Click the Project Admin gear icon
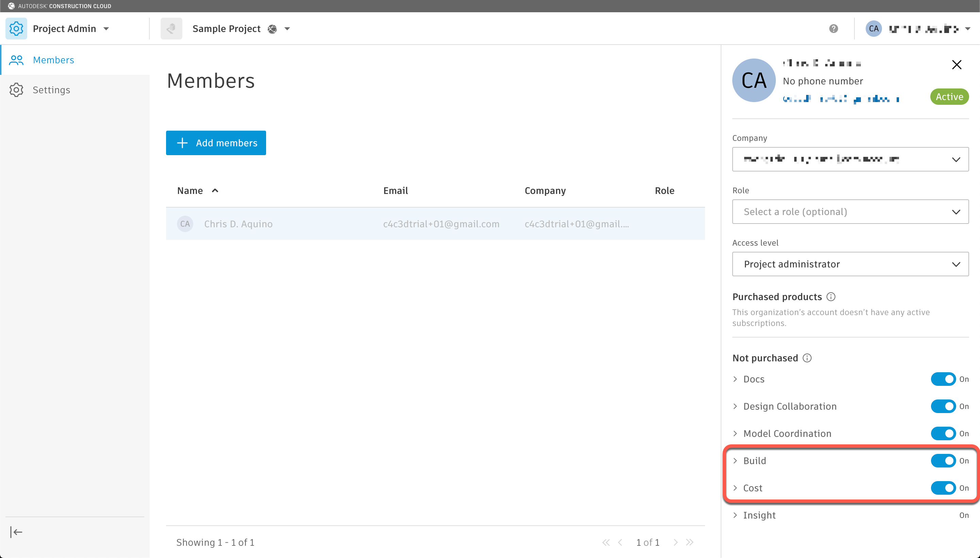Image resolution: width=980 pixels, height=558 pixels. pyautogui.click(x=16, y=29)
